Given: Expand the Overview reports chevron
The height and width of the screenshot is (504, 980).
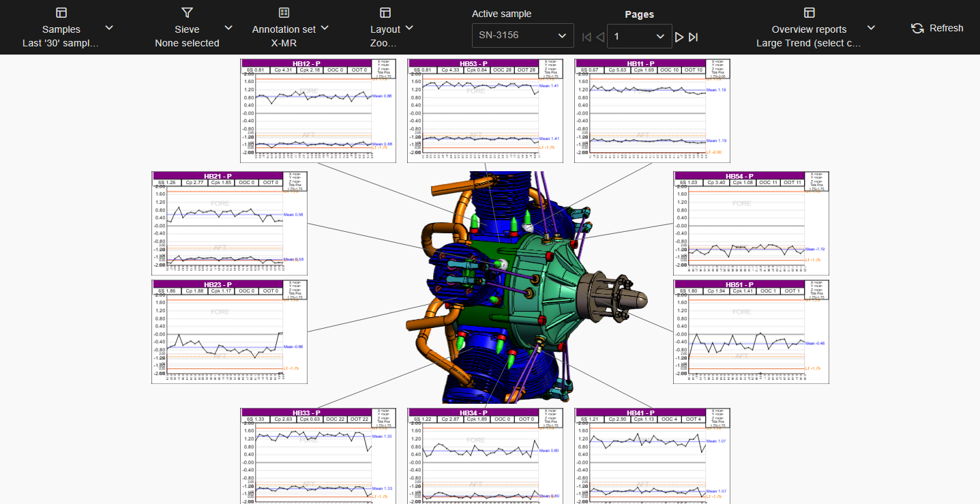Looking at the screenshot, I should click(x=871, y=28).
